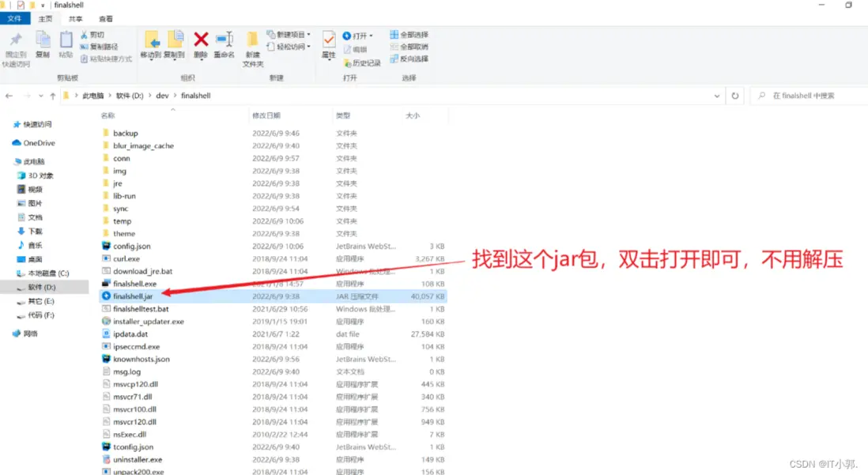Sort by the Date modified column header
Viewport: 868px width, 475px height.
click(x=266, y=115)
